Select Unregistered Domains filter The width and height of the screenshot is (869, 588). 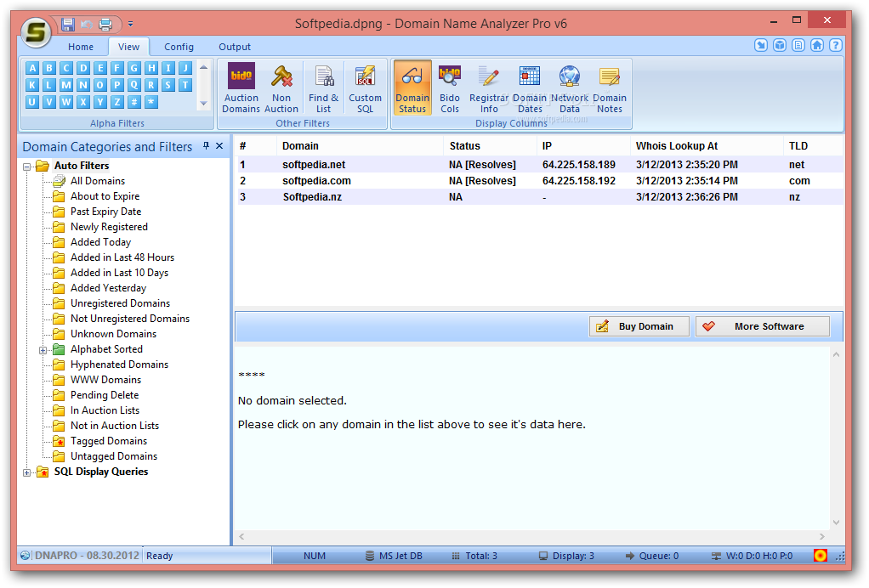tap(120, 303)
